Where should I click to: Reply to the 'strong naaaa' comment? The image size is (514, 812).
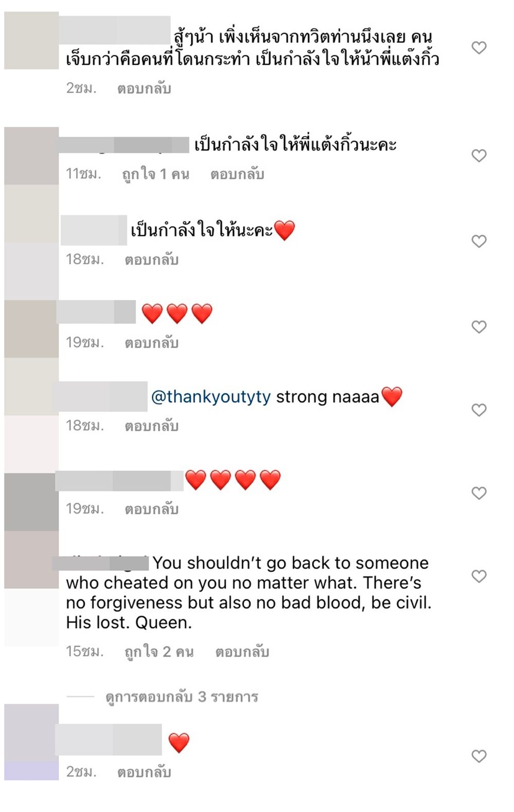tap(152, 426)
